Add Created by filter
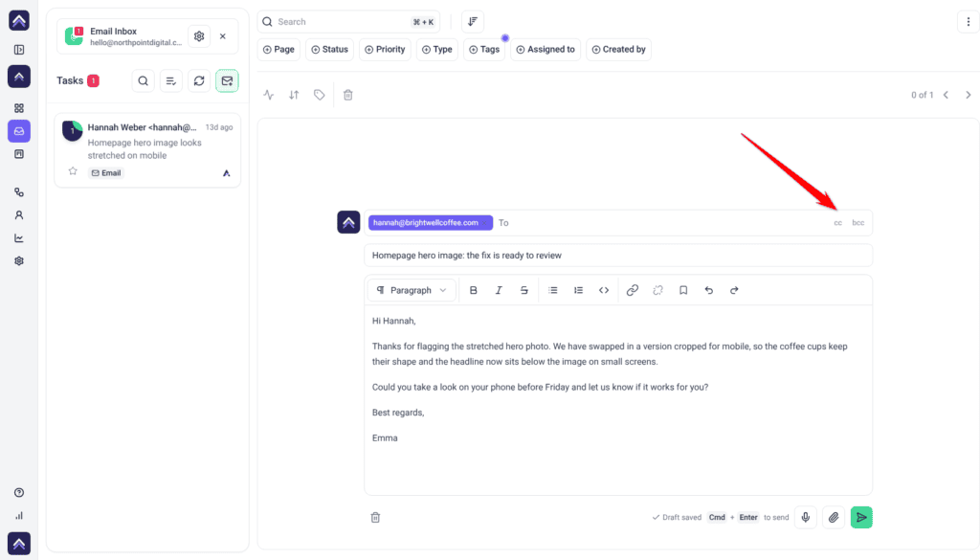The image size is (980, 560). pyautogui.click(x=619, y=50)
